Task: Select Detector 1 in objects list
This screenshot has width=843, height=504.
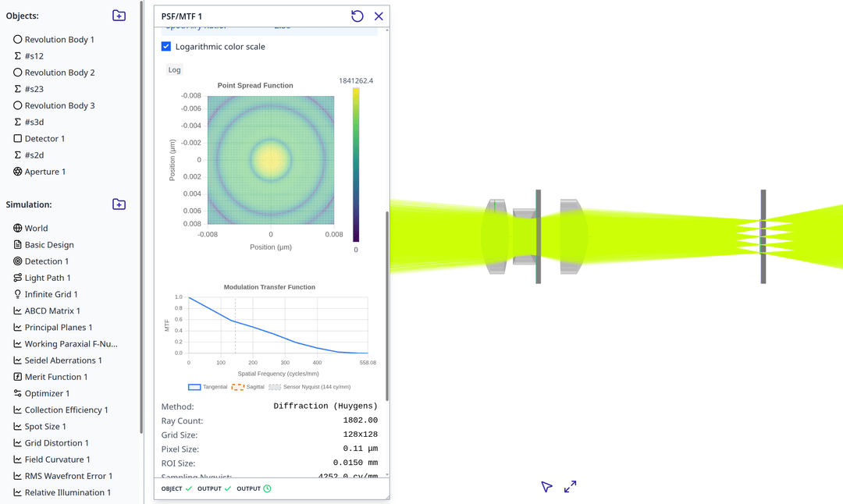Action: (x=44, y=139)
